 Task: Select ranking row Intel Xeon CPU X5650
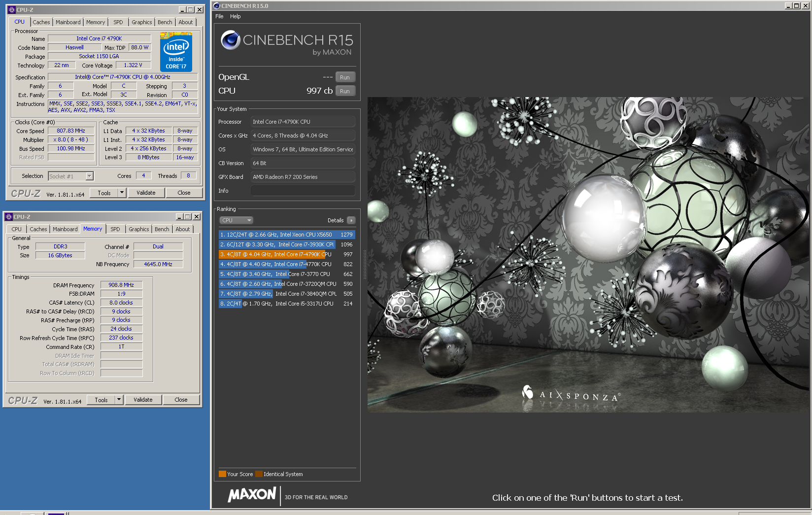(287, 235)
